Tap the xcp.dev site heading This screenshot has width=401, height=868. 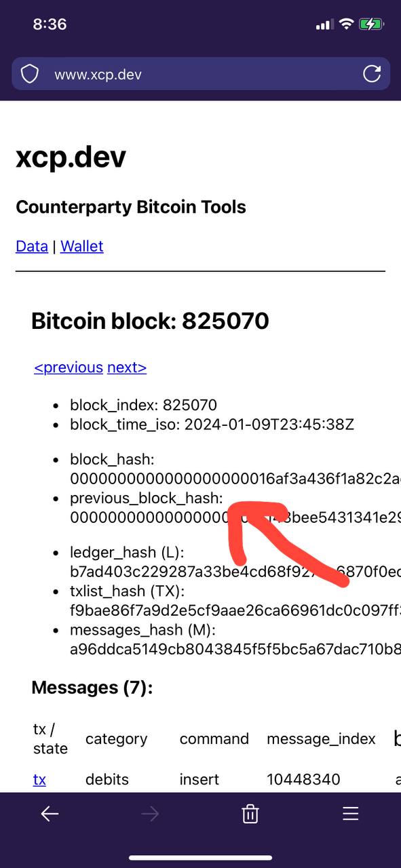click(x=71, y=157)
